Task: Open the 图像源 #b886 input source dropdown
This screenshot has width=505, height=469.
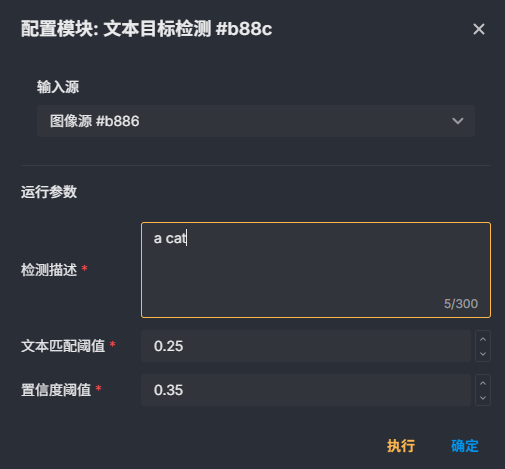Action: (256, 121)
